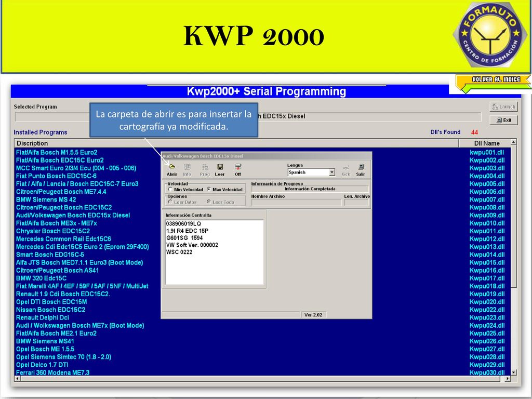The height and width of the screenshot is (399, 532).
Task: Select BMW Siemens MS41
Action: [x=45, y=341]
